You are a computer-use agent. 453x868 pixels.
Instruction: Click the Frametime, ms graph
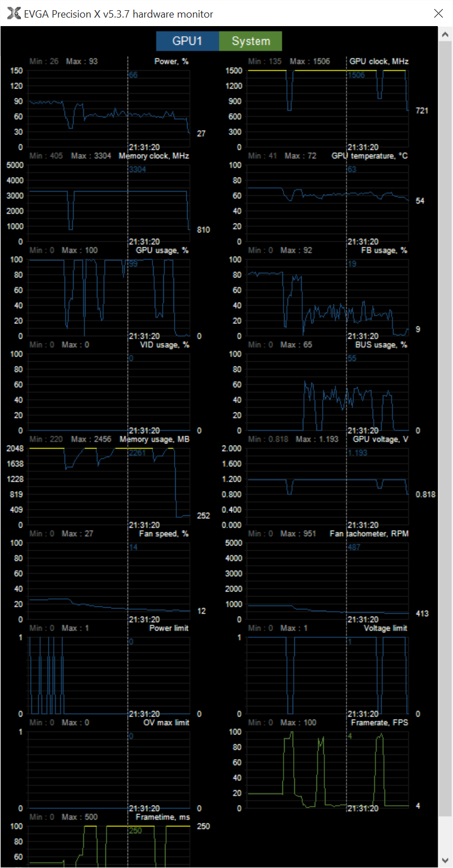click(x=109, y=846)
